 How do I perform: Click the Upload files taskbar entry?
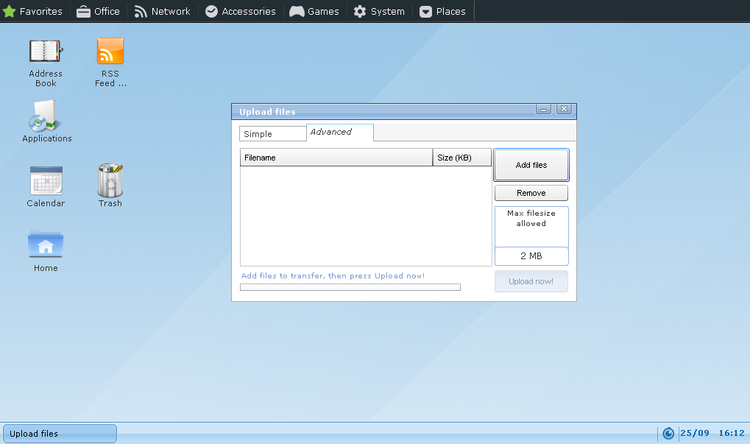pyautogui.click(x=59, y=433)
